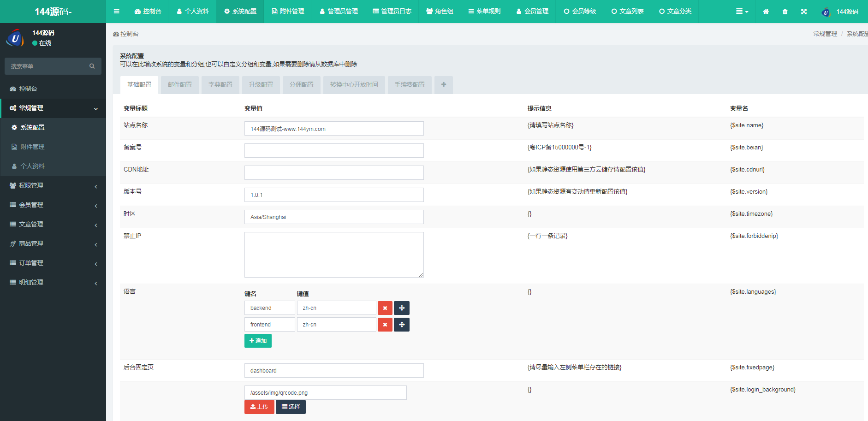
Task: Switch to 控制台 top navigation tab
Action: coord(148,12)
